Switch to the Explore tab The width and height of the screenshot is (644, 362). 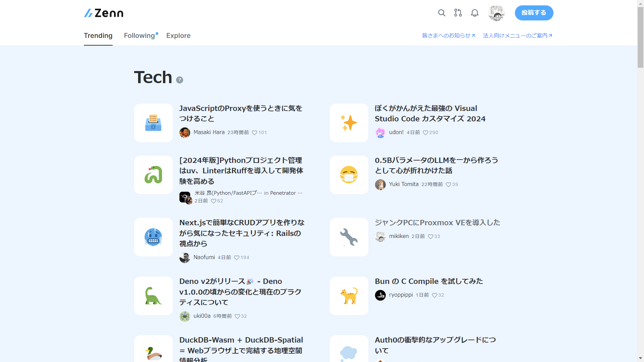coord(178,36)
